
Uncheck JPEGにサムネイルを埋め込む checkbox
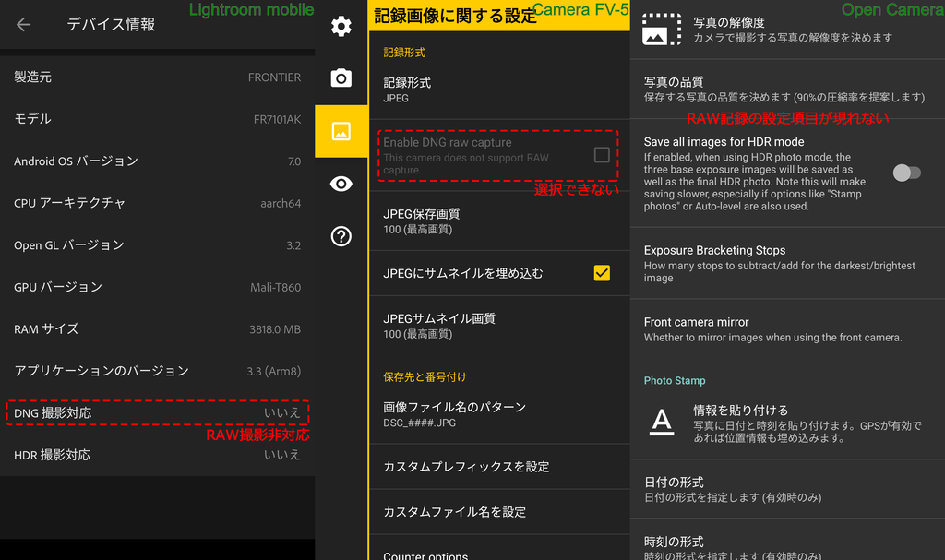[602, 273]
